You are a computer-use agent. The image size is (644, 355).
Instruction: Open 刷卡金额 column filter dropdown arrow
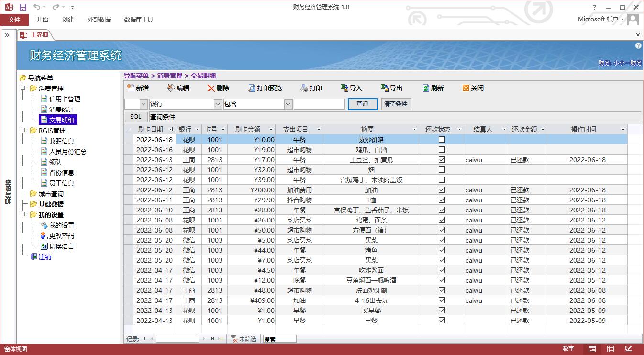tap(271, 130)
